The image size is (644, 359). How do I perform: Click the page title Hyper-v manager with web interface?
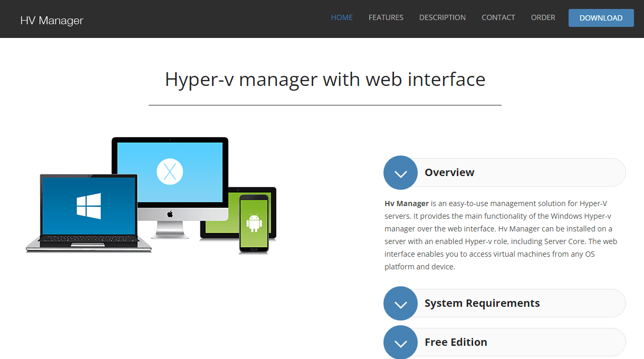click(325, 79)
